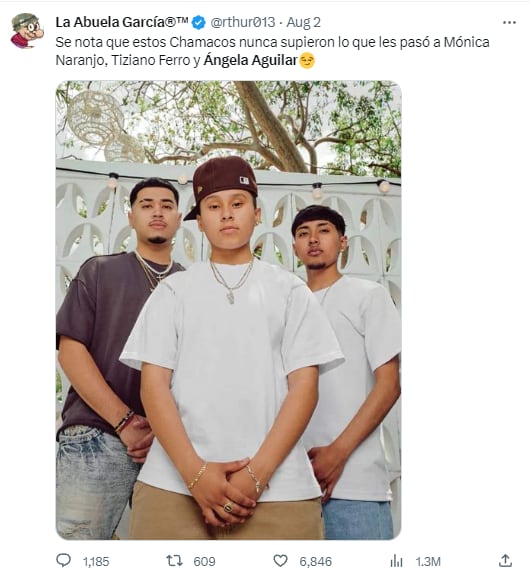This screenshot has height=577, width=530.
Task: Share the tweet using the upload arrow icon
Action: tap(506, 560)
